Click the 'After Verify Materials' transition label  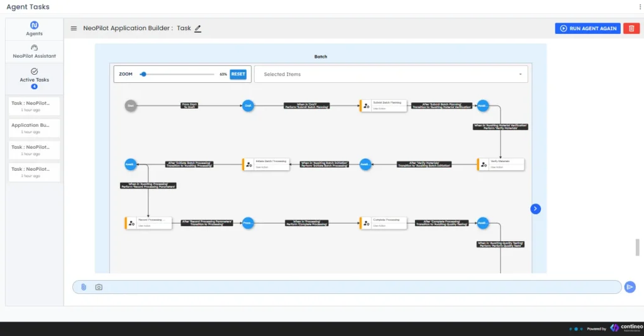(425, 165)
